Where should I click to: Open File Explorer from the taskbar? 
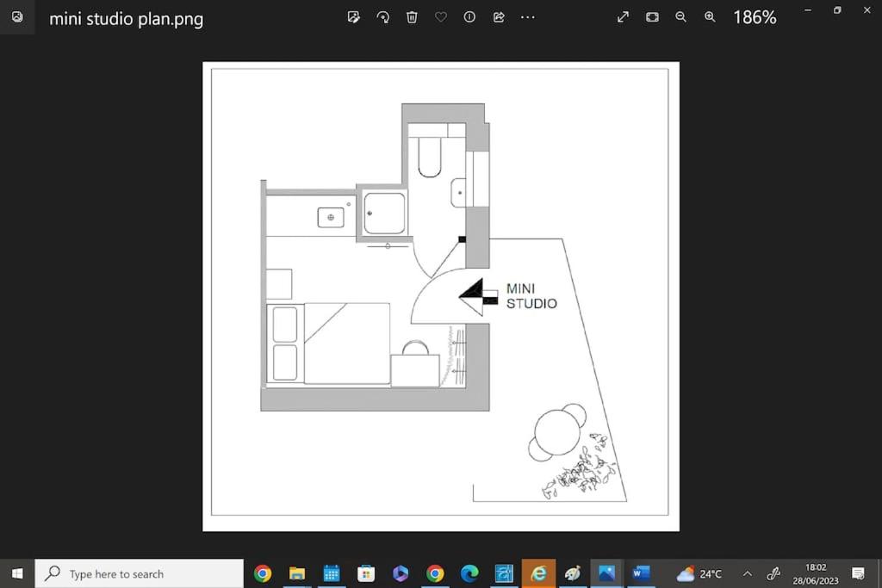297,573
